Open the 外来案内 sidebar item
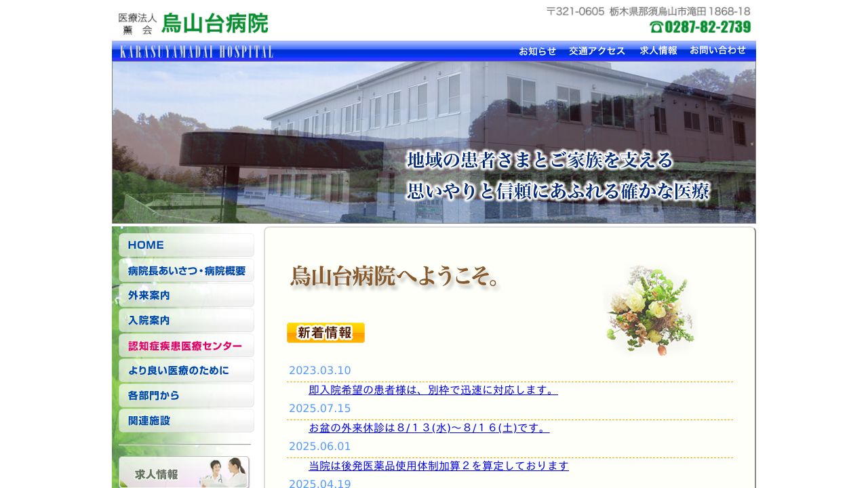Screen dimensions: 868x488 tap(185, 295)
